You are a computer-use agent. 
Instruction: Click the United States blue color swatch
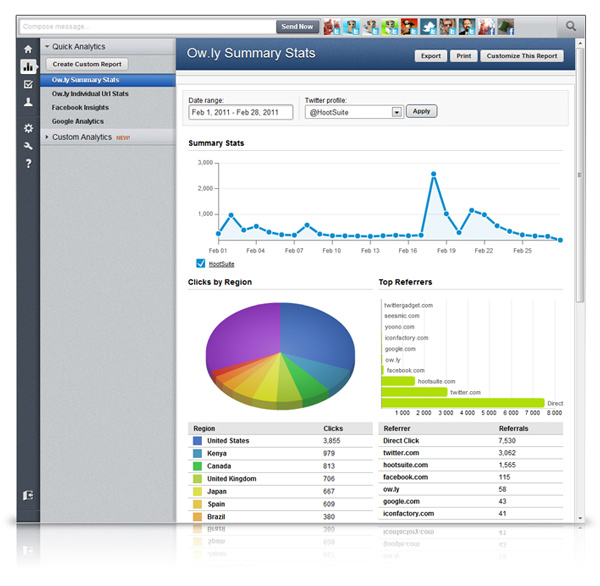coord(197,441)
